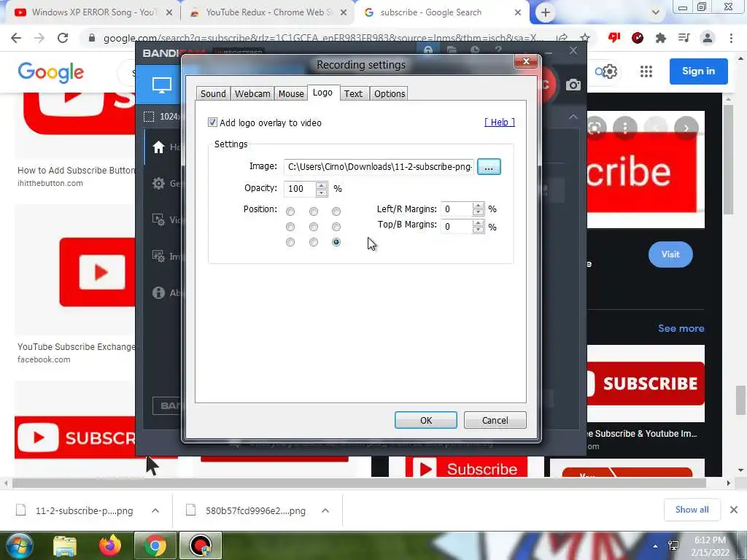Increase Top/B Margins with up arrow

(x=479, y=223)
